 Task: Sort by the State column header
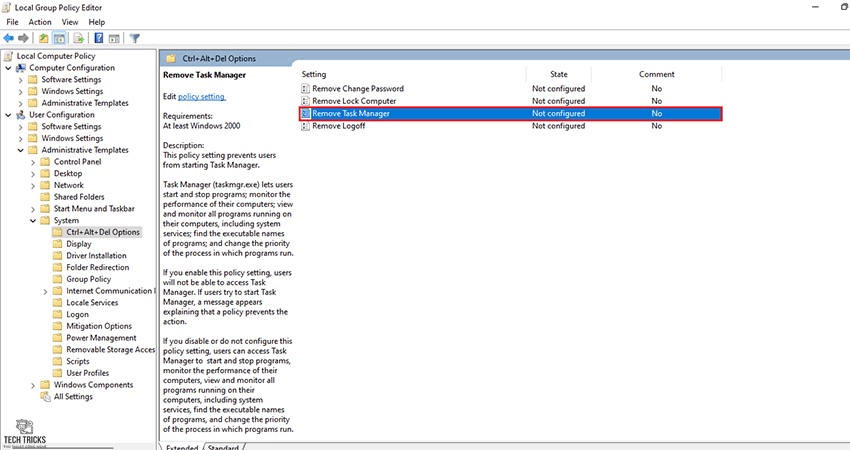pyautogui.click(x=559, y=74)
